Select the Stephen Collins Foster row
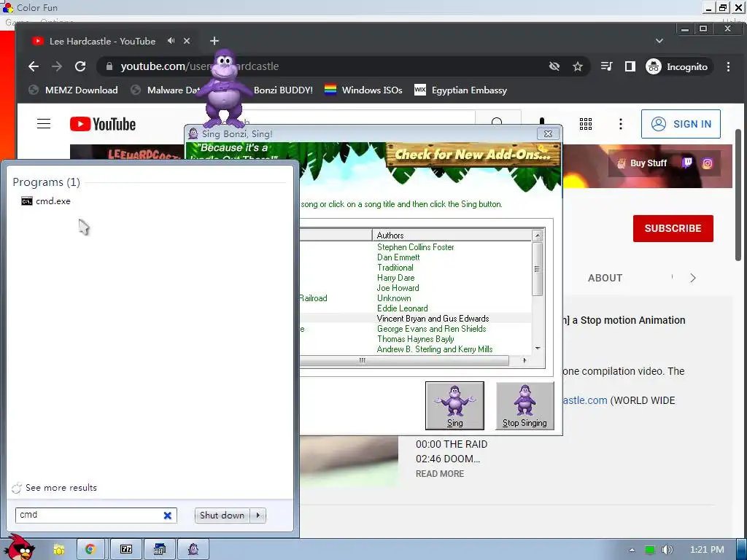 coord(415,247)
